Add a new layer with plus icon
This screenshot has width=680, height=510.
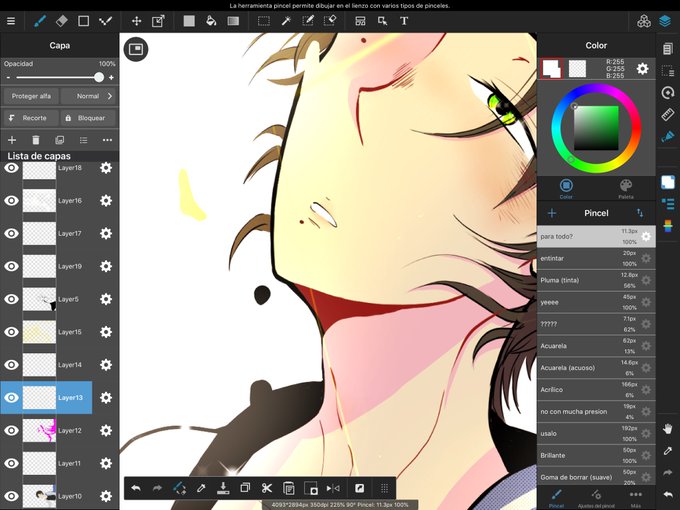coord(12,140)
